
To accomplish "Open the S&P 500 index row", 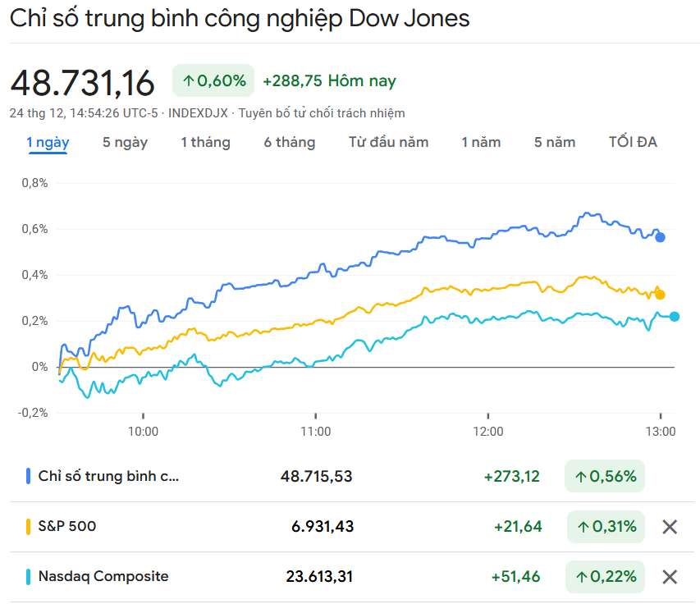I will tap(67, 526).
